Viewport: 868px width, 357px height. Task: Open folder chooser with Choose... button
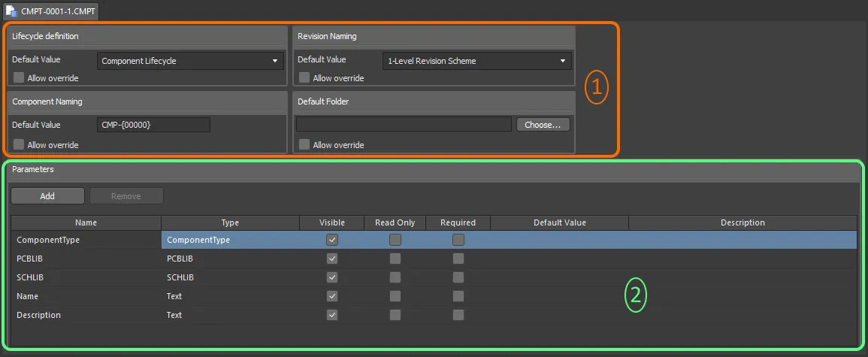click(x=543, y=125)
